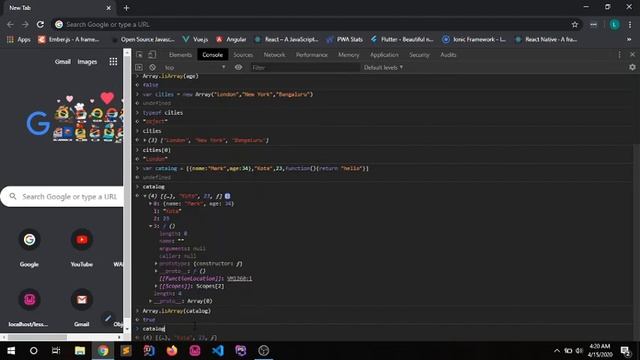Open the Google shortcut tile
Viewport: 640px width, 360px height.
coord(29,247)
